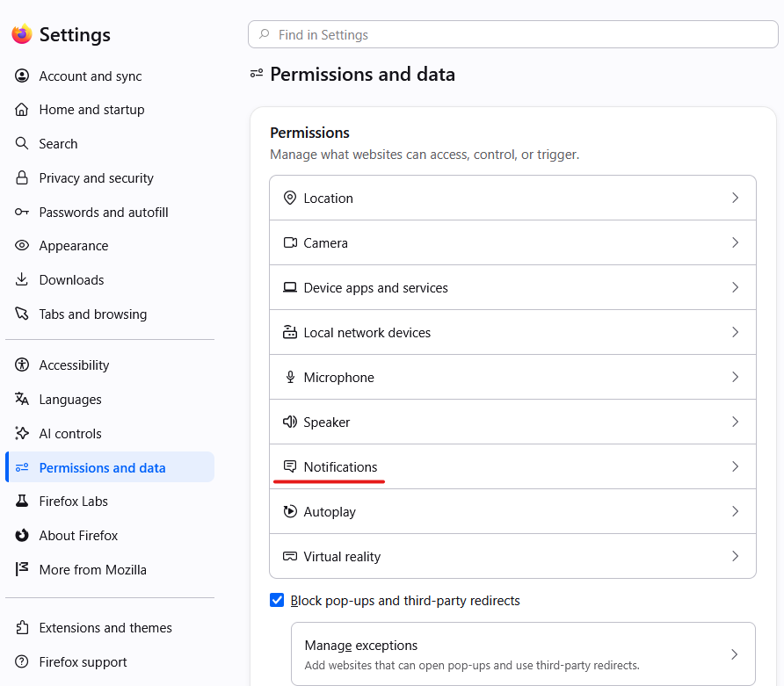Viewport: 784px width, 686px height.
Task: Click the Extensions and themes puzzle icon
Action: [x=21, y=627]
